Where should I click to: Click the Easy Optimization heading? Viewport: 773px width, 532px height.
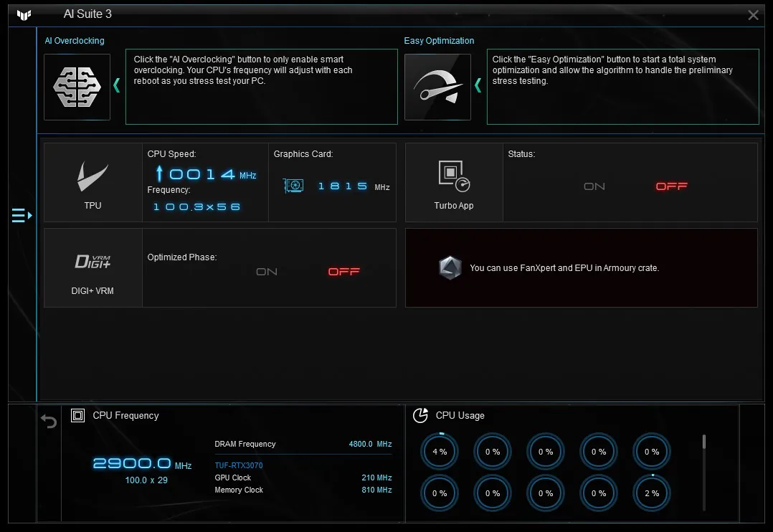(439, 40)
